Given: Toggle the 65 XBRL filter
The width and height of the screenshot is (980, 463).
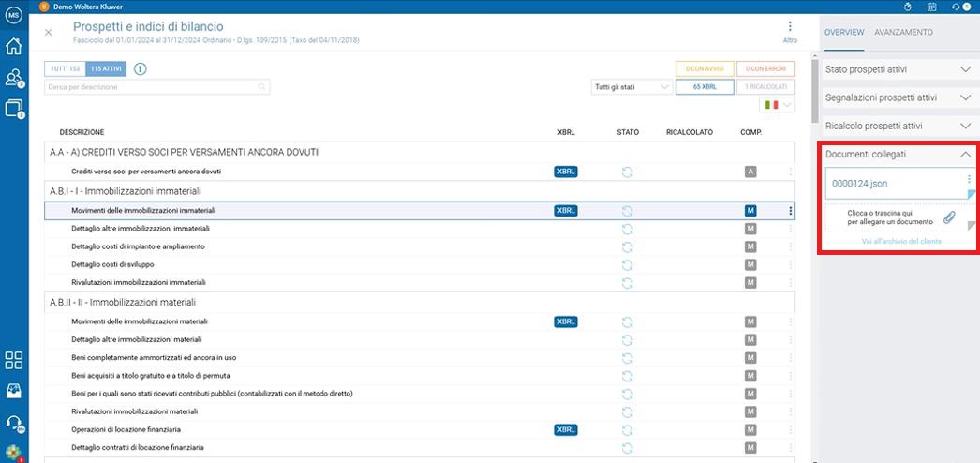Looking at the screenshot, I should pos(705,87).
